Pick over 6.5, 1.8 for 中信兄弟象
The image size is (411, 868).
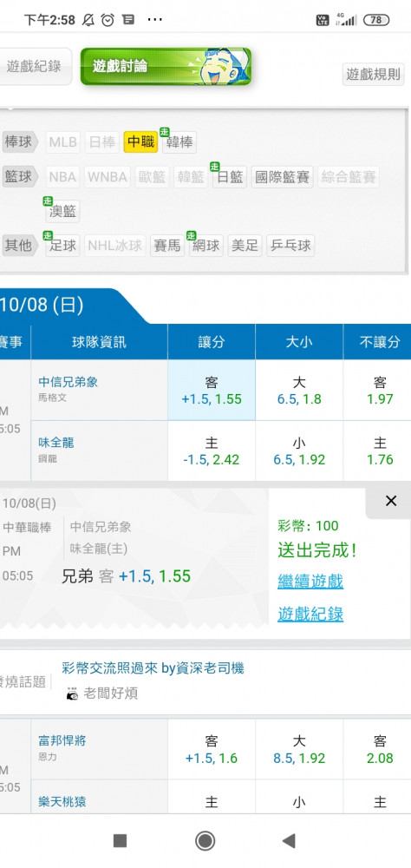[x=298, y=391]
